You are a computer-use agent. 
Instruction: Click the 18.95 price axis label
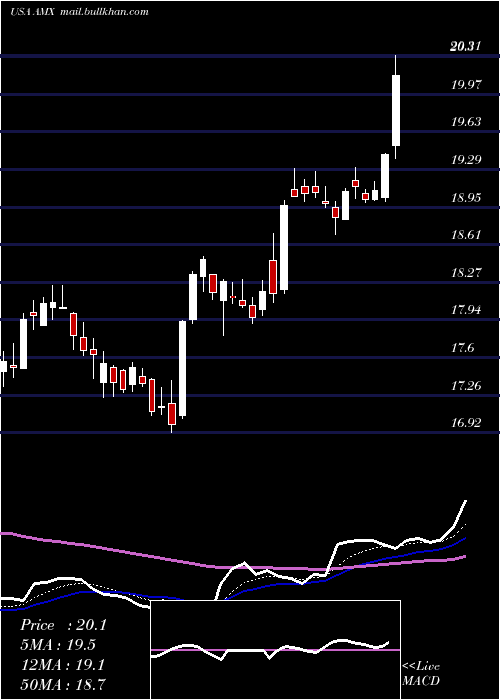466,197
